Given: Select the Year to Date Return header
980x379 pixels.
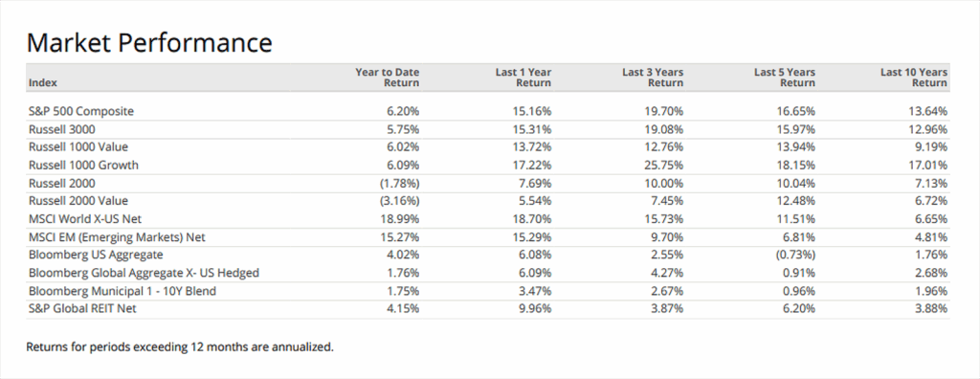Looking at the screenshot, I should coord(387,78).
